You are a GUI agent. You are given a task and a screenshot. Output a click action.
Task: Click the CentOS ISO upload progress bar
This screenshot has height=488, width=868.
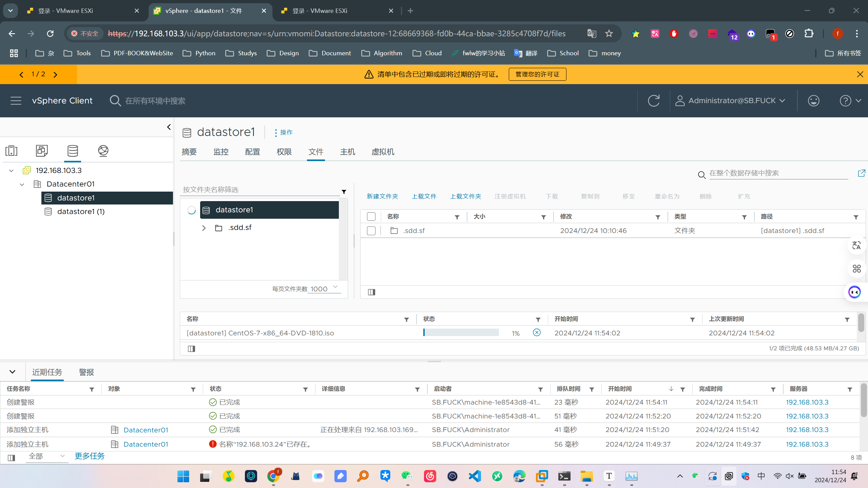[x=461, y=333]
